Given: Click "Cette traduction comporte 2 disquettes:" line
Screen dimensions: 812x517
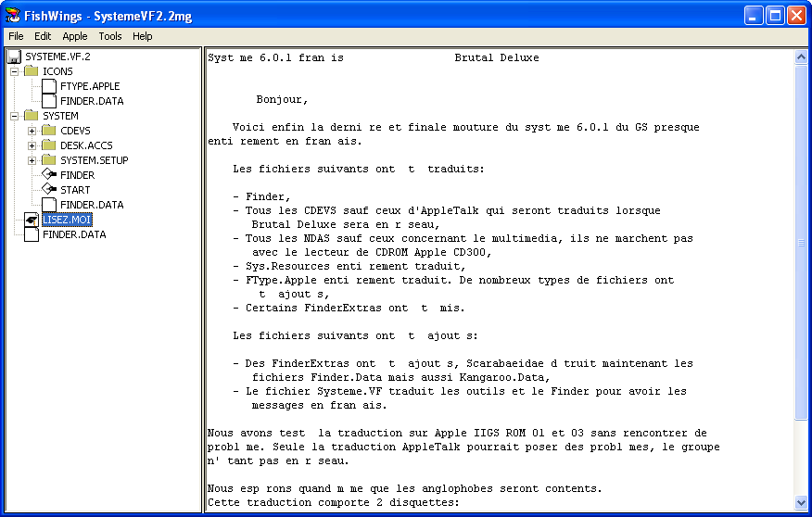Looking at the screenshot, I should 334,502.
